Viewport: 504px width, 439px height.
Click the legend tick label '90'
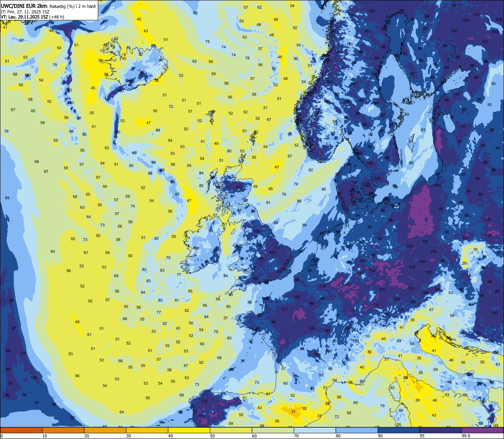(x=380, y=436)
